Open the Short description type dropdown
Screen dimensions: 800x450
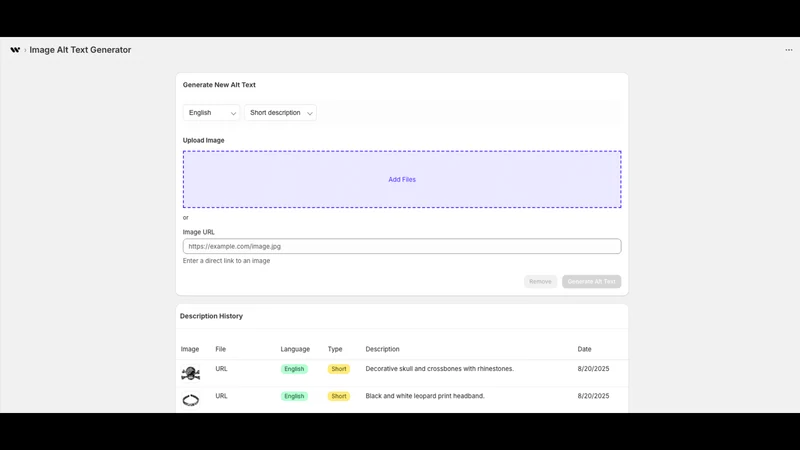tap(280, 113)
